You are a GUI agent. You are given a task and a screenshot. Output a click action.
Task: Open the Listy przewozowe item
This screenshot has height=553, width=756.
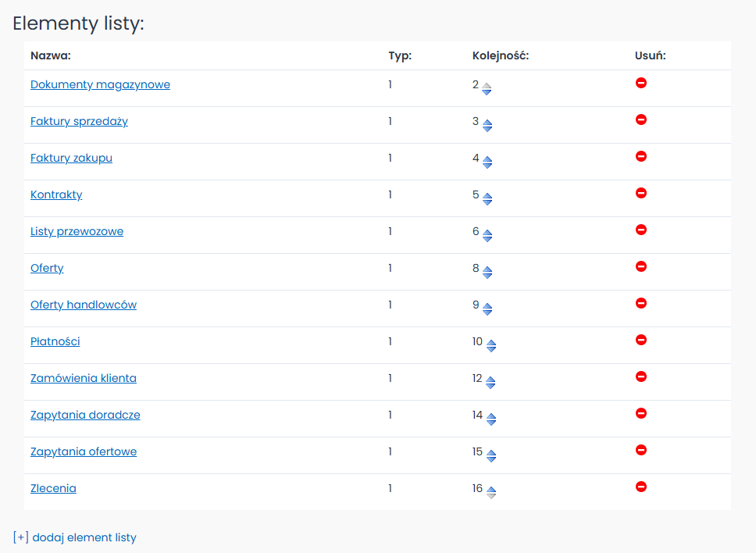77,231
